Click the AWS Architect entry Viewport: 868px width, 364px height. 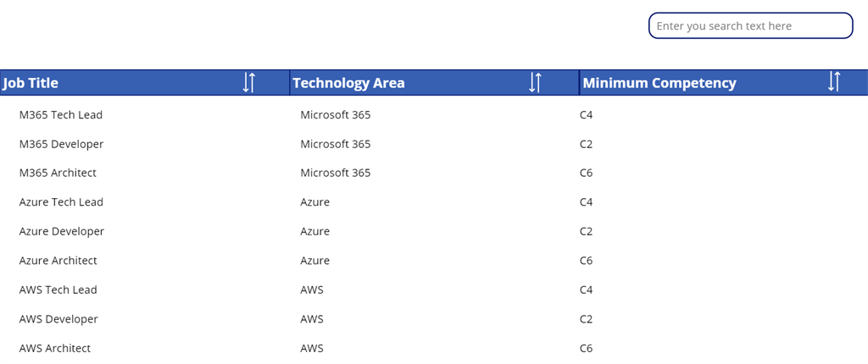coord(55,348)
